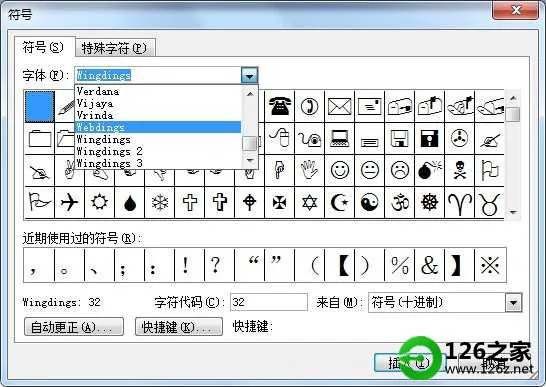
Task: Choose Wingdings 2 in the font list
Action: [x=158, y=151]
